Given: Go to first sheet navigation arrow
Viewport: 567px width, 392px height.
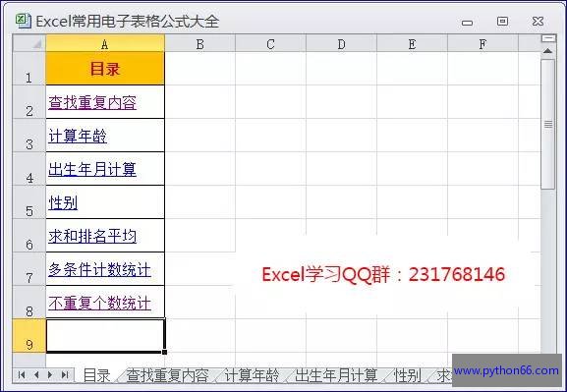Looking at the screenshot, I should coord(22,375).
